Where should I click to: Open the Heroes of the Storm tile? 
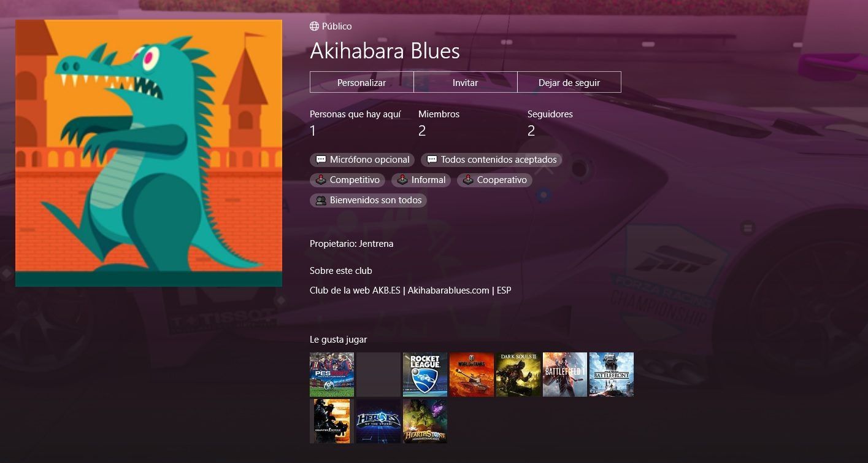(378, 421)
